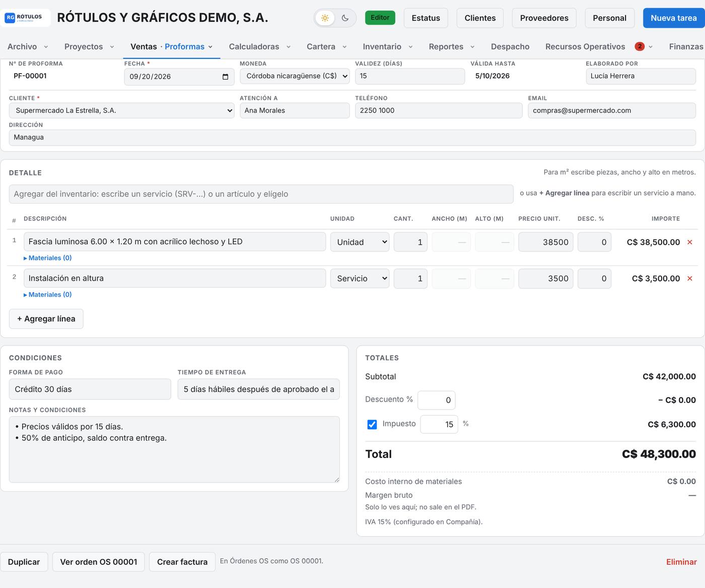Click the Descuento % input field
Image resolution: width=705 pixels, height=588 pixels.
[x=437, y=400]
